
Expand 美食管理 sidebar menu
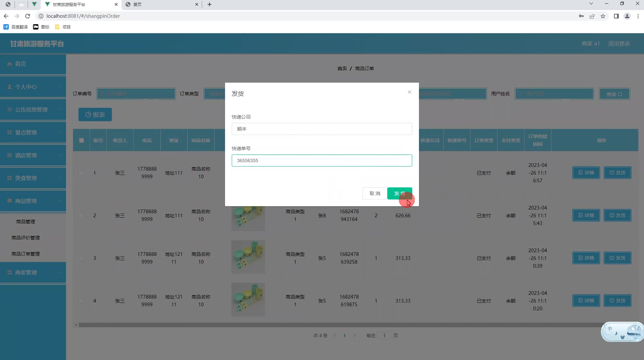[33, 178]
